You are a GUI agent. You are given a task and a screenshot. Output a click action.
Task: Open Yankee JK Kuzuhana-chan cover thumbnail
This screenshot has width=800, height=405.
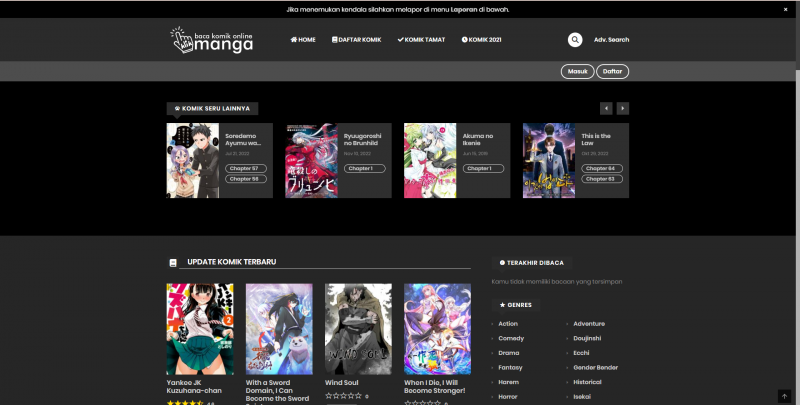199,329
